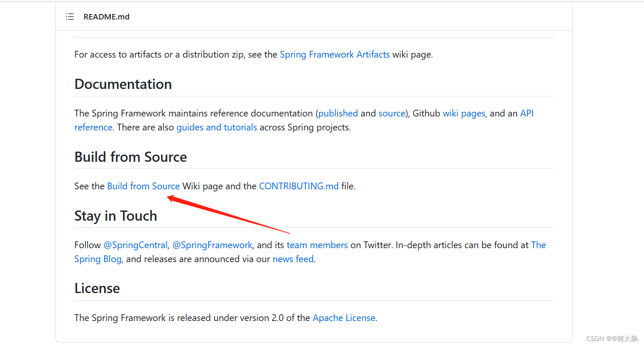Viewport: 644px width, 346px height.
Task: Visit the @SpringFramework Twitter link
Action: [212, 245]
